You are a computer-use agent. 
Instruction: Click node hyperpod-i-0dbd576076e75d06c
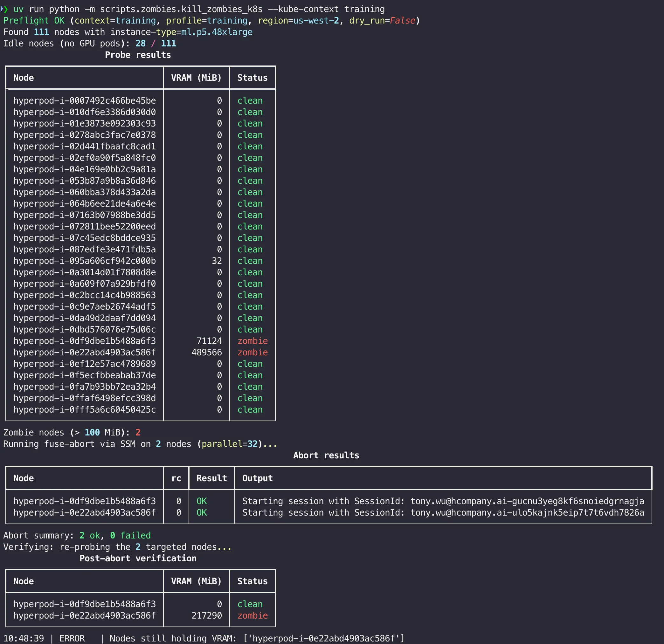(x=85, y=329)
